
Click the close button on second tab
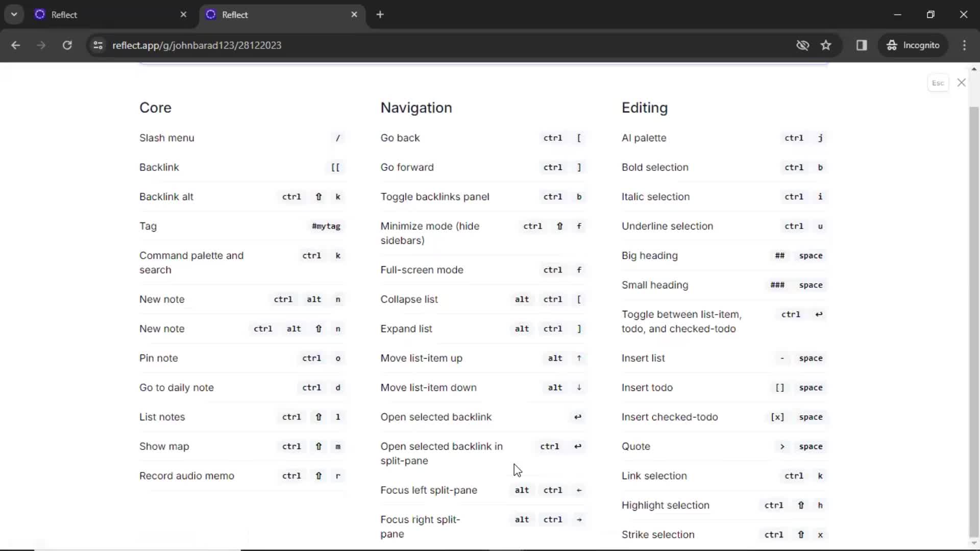[355, 14]
